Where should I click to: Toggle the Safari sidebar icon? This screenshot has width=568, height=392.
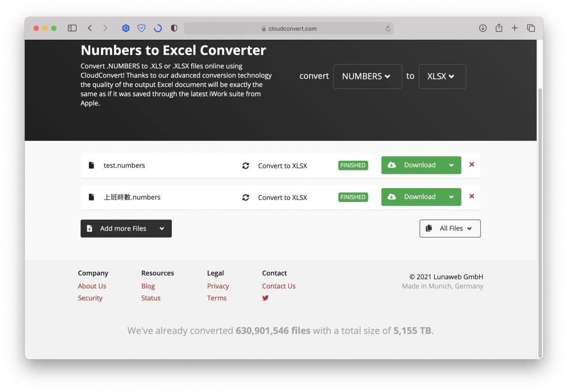[x=72, y=28]
